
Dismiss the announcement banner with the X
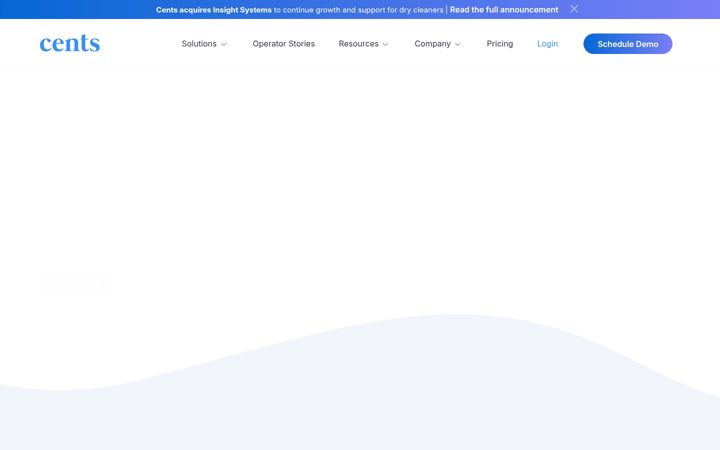pyautogui.click(x=574, y=9)
